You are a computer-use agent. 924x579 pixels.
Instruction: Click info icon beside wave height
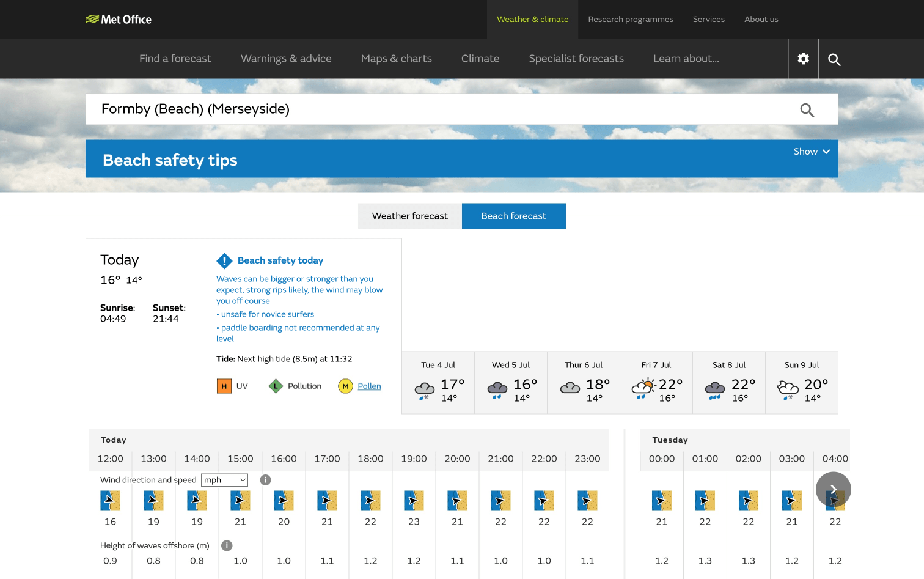coord(227,545)
